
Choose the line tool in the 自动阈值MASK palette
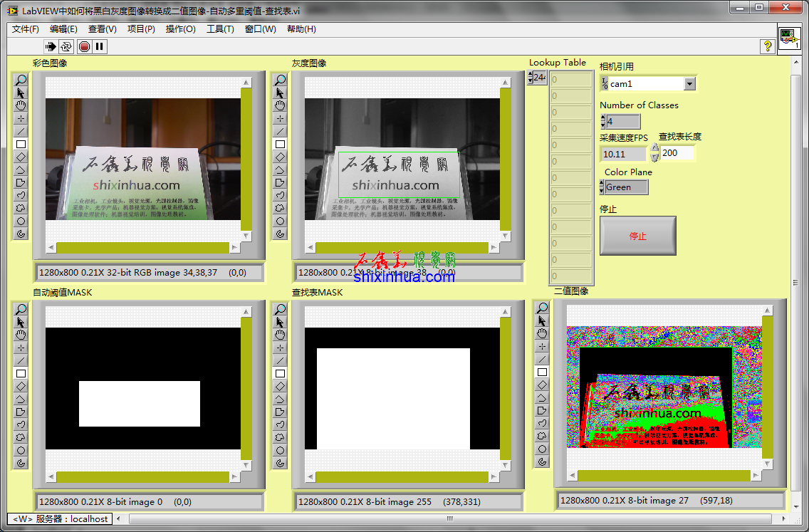tap(21, 360)
